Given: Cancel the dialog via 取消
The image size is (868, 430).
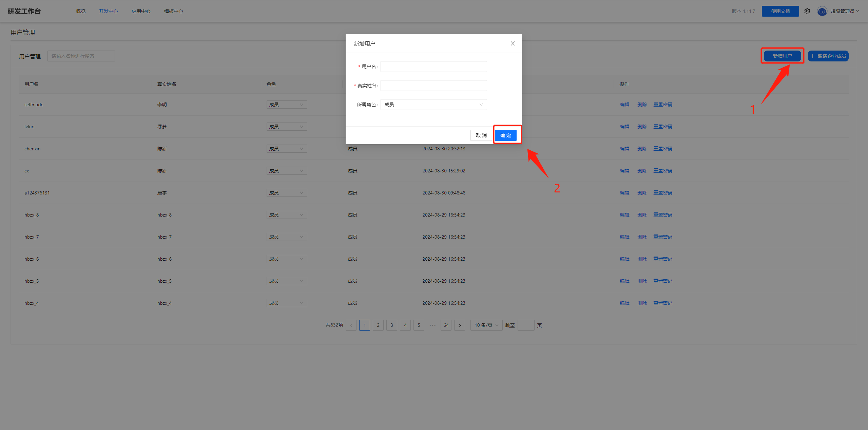Looking at the screenshot, I should 481,135.
